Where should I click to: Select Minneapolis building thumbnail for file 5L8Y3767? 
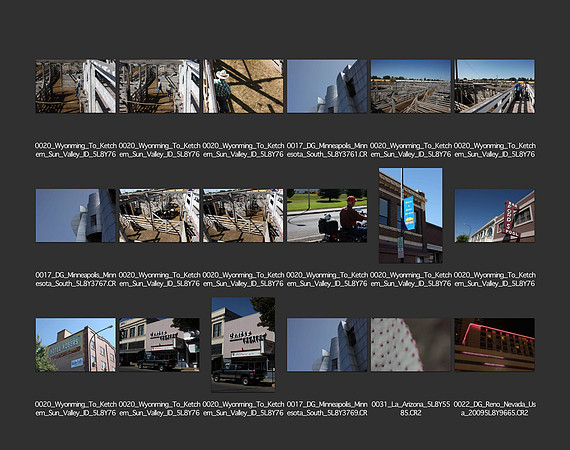point(76,216)
